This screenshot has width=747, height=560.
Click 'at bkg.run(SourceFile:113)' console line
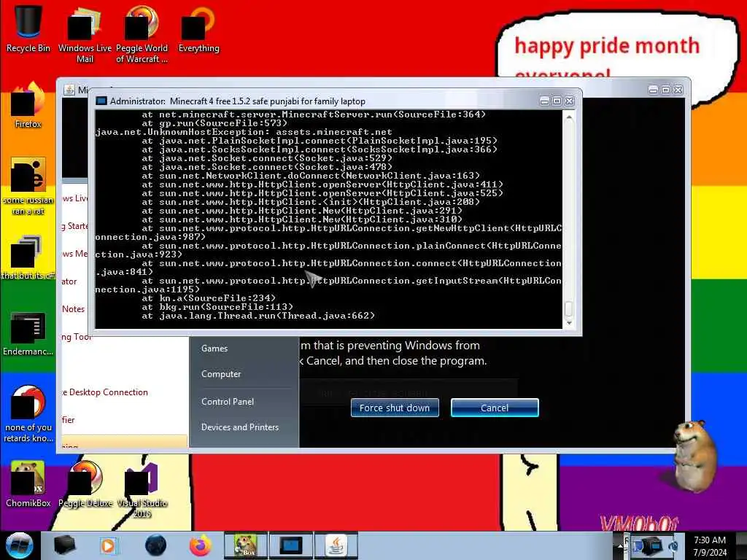pos(217,307)
